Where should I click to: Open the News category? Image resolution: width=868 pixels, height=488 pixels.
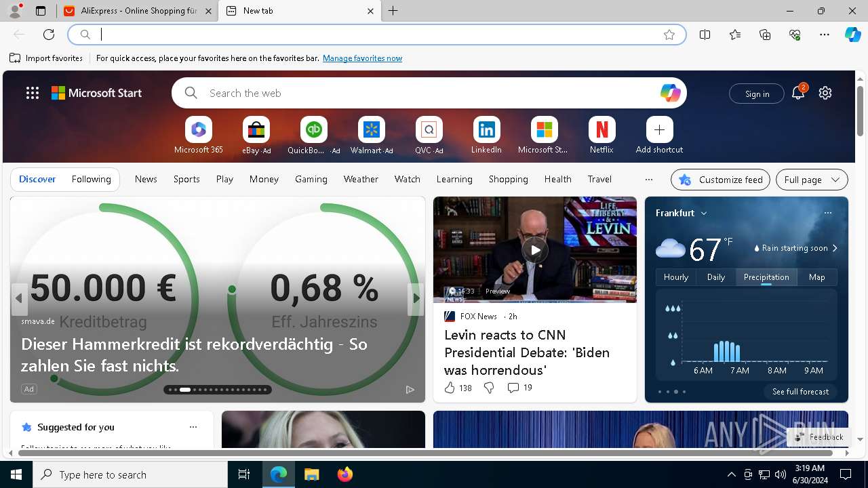pos(146,179)
